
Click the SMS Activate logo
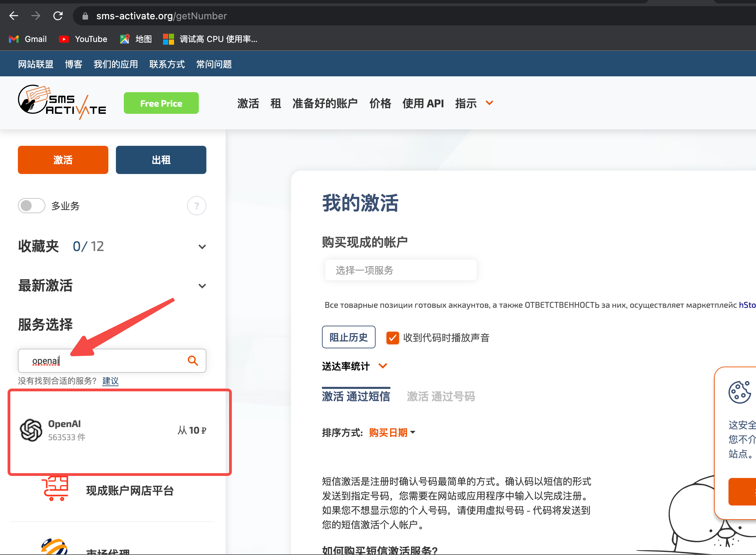(62, 102)
